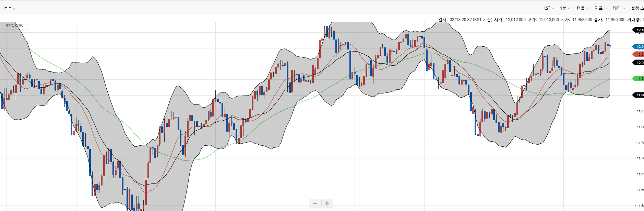Click the 종가 11,960,000 closing value
The image size is (644, 211).
pos(615,20)
